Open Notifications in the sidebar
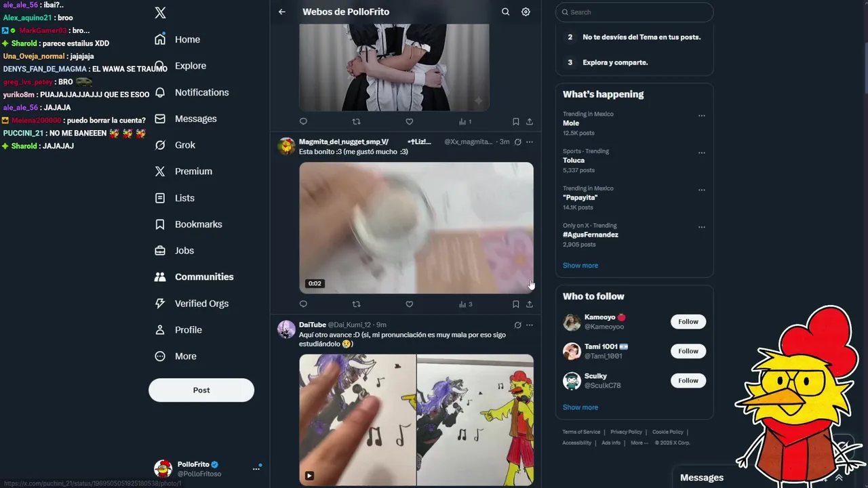 tap(191, 92)
